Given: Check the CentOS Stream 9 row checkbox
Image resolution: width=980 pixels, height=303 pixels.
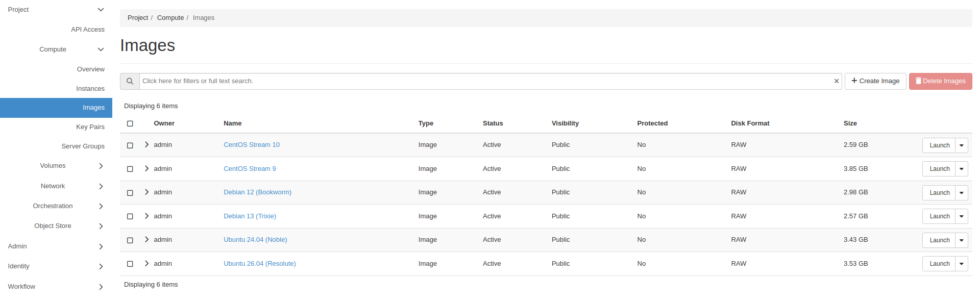Looking at the screenshot, I should coord(130,169).
